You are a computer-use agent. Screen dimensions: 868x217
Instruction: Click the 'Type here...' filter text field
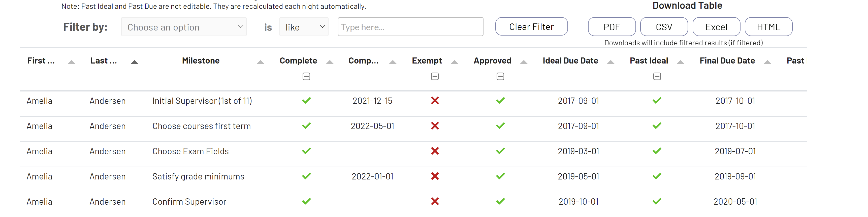(410, 27)
